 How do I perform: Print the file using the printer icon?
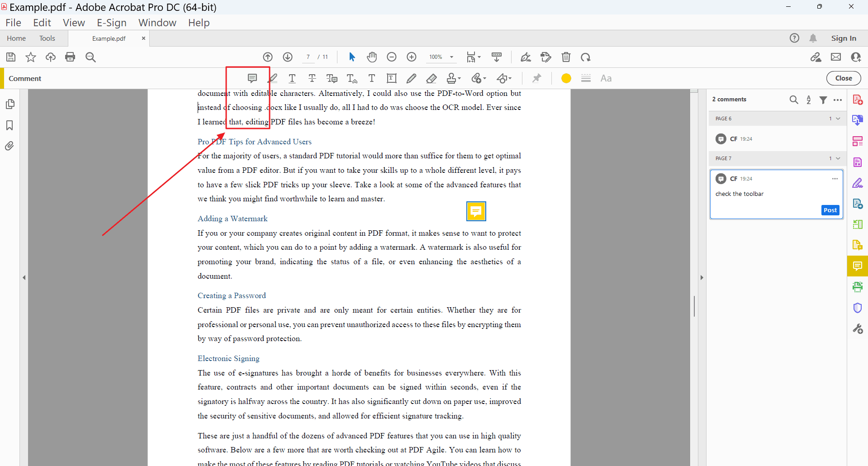(x=70, y=57)
